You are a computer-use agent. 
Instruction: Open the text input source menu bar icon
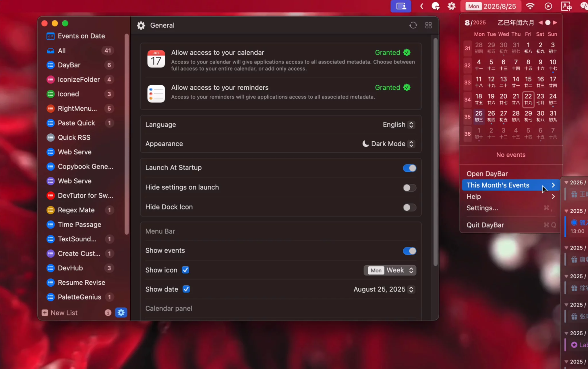(x=566, y=6)
